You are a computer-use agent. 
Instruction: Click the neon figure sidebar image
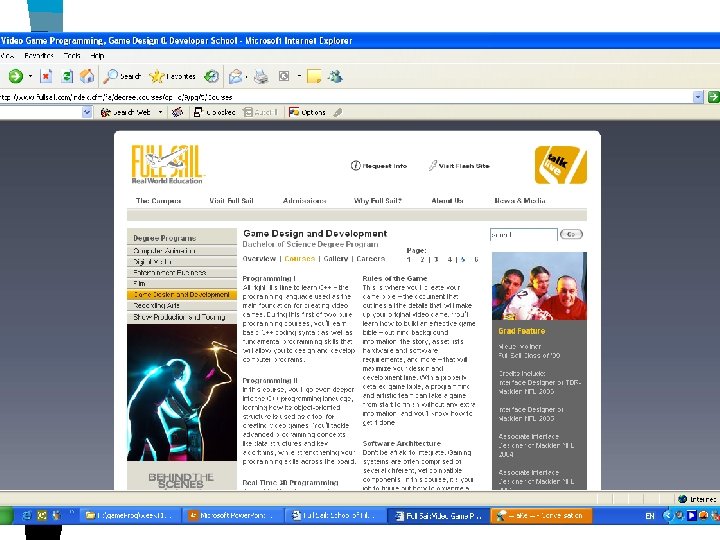point(182,393)
